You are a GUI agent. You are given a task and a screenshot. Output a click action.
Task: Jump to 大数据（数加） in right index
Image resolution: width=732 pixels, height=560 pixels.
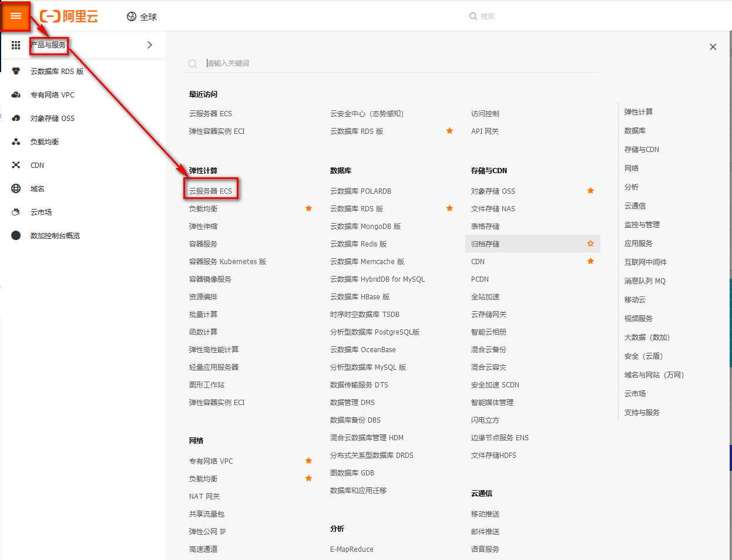coord(647,338)
